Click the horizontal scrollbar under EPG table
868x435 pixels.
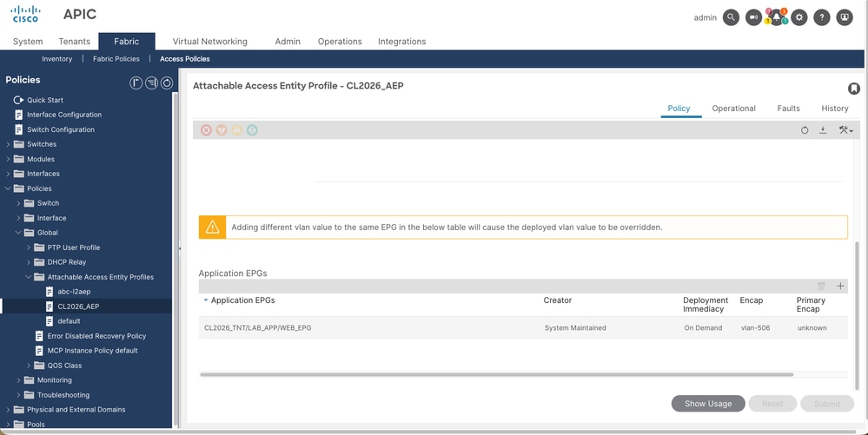(x=496, y=375)
